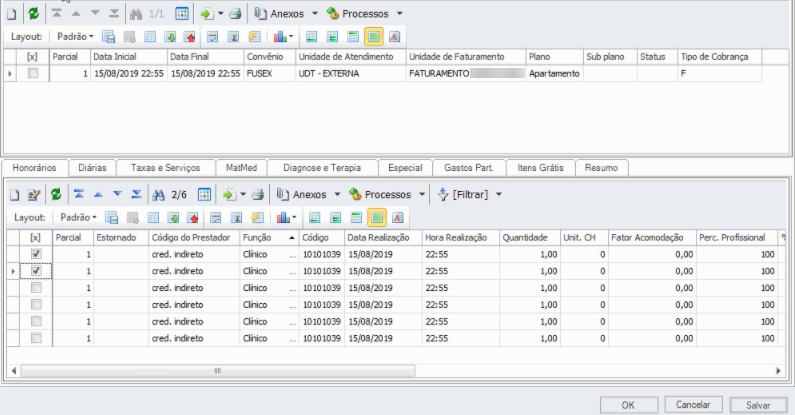Select the UDT - EXTERNA cell

pyautogui.click(x=351, y=73)
